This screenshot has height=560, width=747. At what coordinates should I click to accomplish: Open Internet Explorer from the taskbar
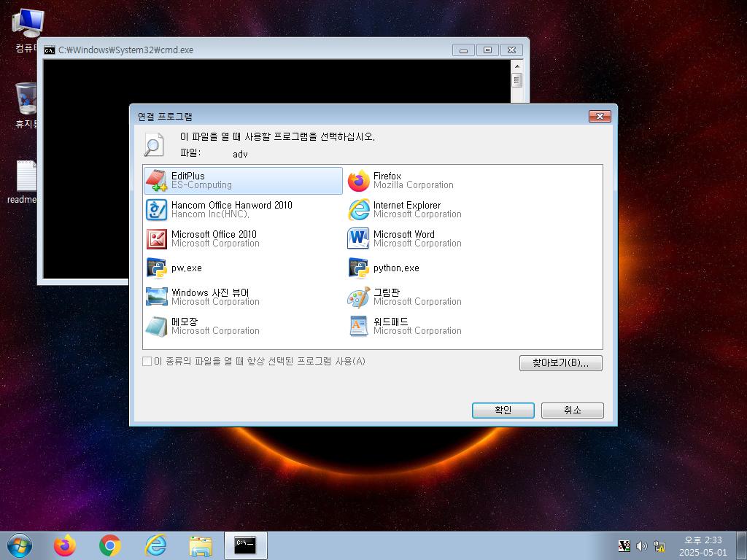coord(155,545)
